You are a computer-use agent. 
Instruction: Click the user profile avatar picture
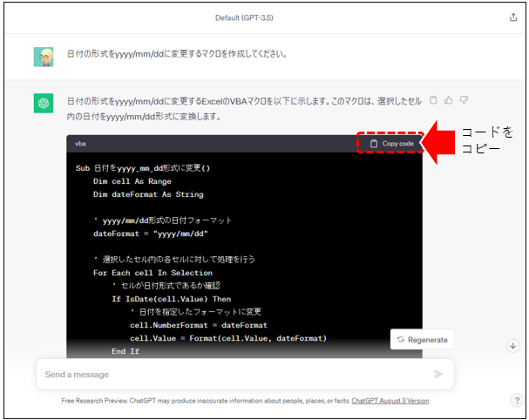(x=44, y=57)
